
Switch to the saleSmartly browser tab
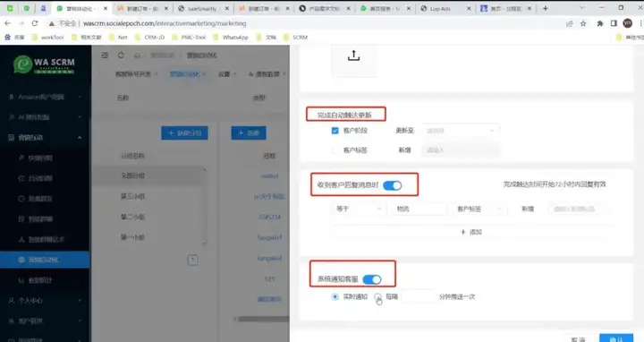click(202, 8)
